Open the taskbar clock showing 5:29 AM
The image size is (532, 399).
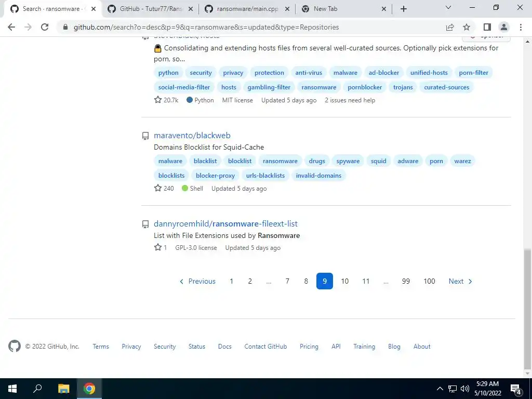click(x=487, y=389)
